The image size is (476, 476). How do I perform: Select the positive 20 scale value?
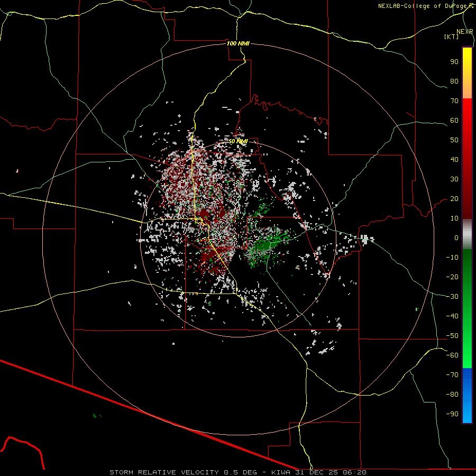pos(454,199)
